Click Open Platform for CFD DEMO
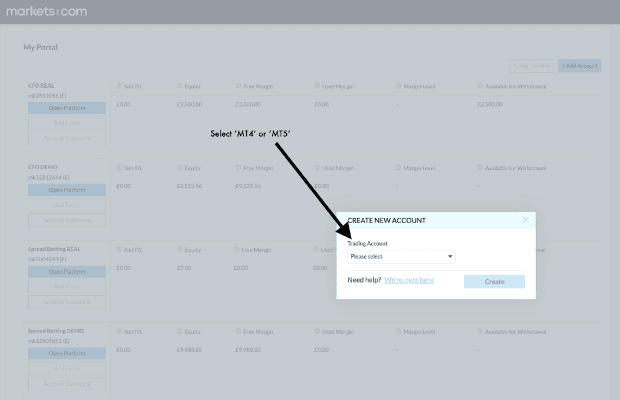Screen dimensions: 620x400 point(67,190)
